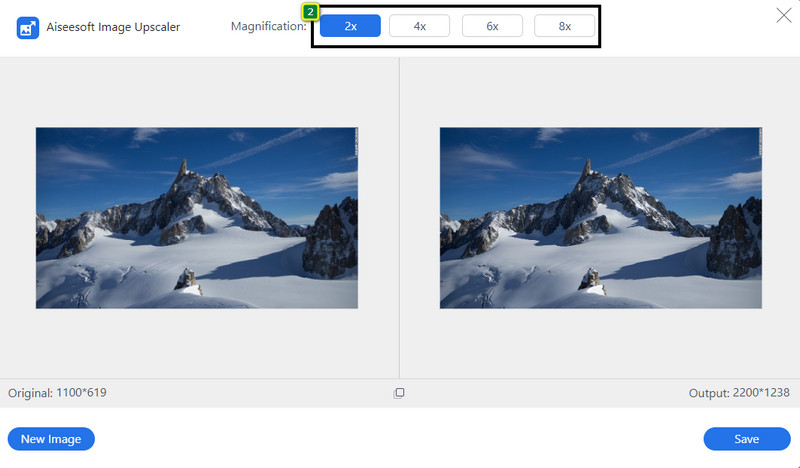Choose the 6x magnification option

492,26
